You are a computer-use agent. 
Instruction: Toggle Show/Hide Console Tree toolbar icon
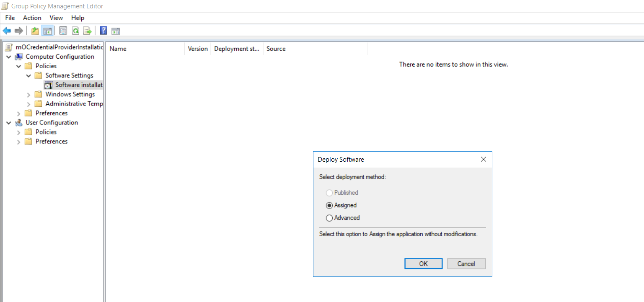click(47, 31)
